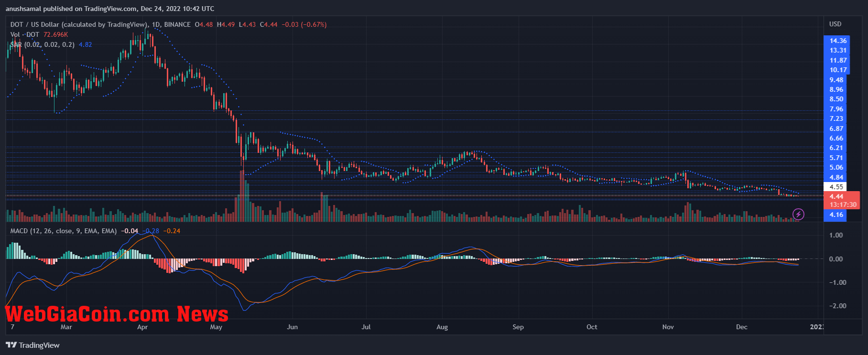Click the purple lightning bolt icon
The height and width of the screenshot is (355, 868).
coord(798,214)
